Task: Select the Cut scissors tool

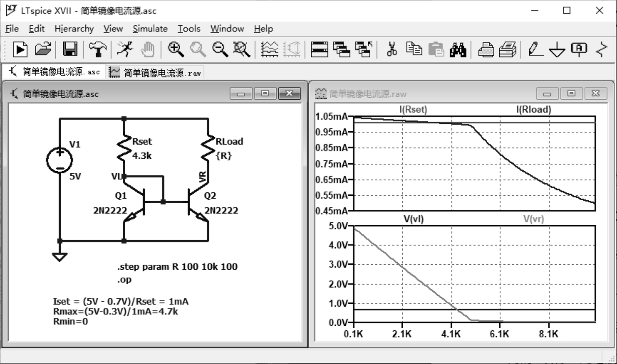Action: pyautogui.click(x=392, y=50)
